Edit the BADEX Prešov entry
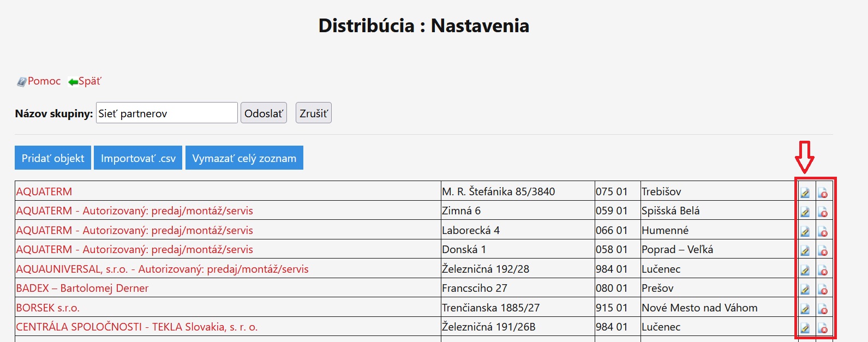Image resolution: width=868 pixels, height=342 pixels. pos(805,289)
